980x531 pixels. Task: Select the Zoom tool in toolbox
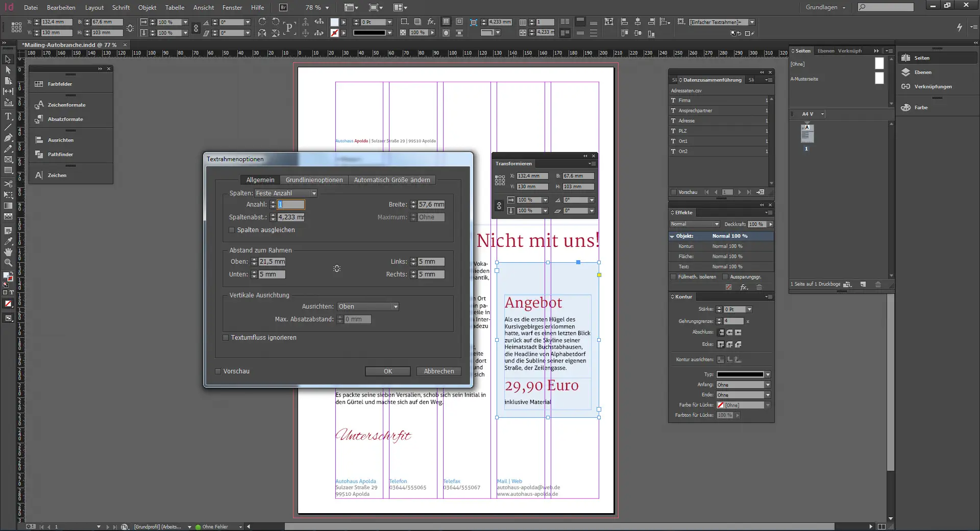(x=8, y=263)
